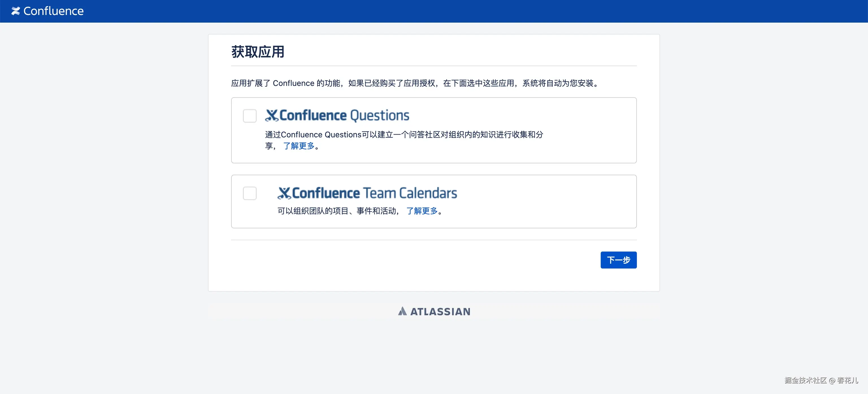Click the Confluence Team Calendars logo
Viewport: 868px width, 394px height.
(x=367, y=193)
